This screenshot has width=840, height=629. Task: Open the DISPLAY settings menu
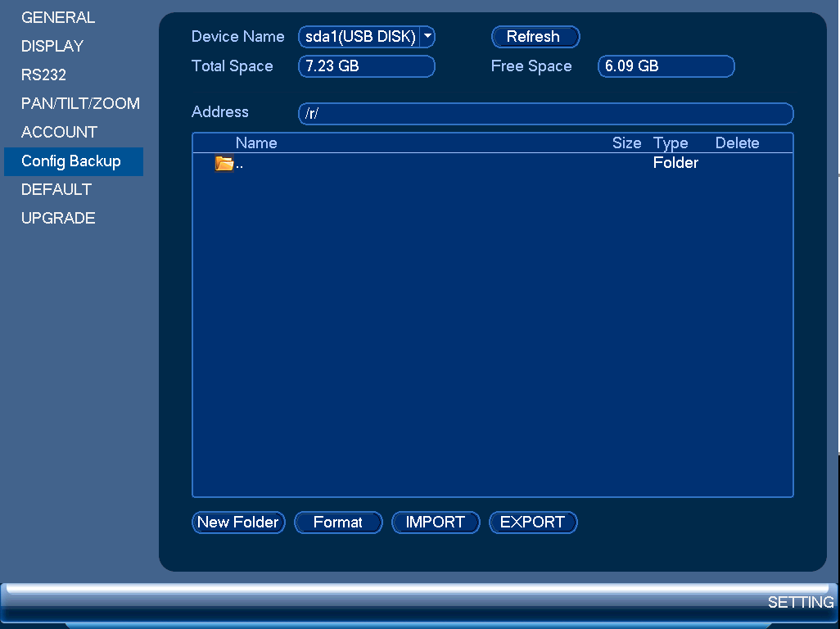(x=52, y=46)
